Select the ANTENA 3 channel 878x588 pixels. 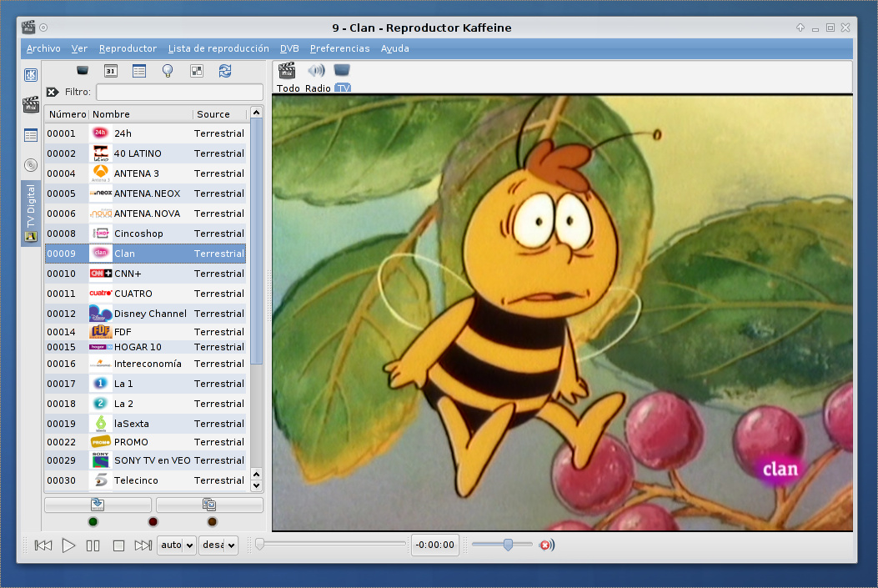tap(146, 173)
